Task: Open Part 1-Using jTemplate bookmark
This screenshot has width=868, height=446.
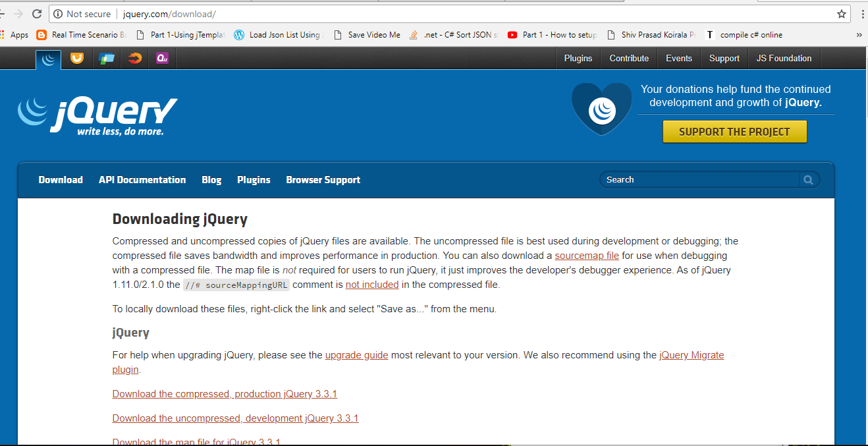Action: coord(180,35)
